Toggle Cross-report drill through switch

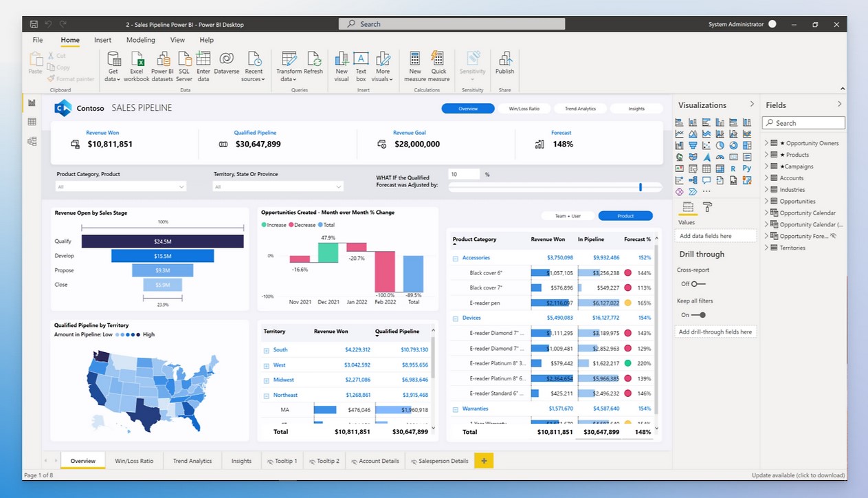click(x=698, y=284)
